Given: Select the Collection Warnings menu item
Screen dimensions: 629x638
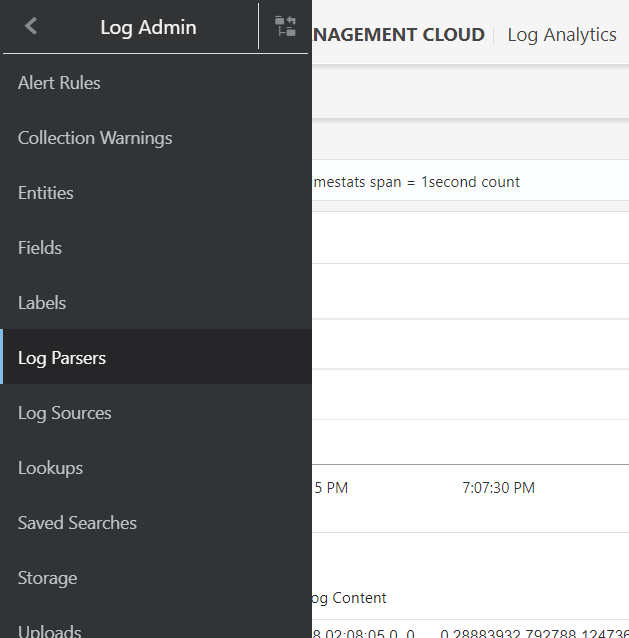Looking at the screenshot, I should point(95,138).
